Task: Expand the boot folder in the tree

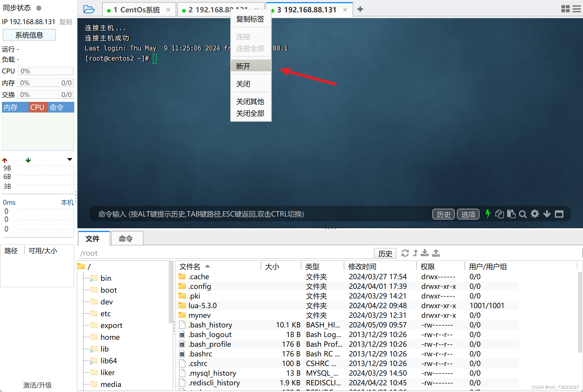Action: [94, 290]
